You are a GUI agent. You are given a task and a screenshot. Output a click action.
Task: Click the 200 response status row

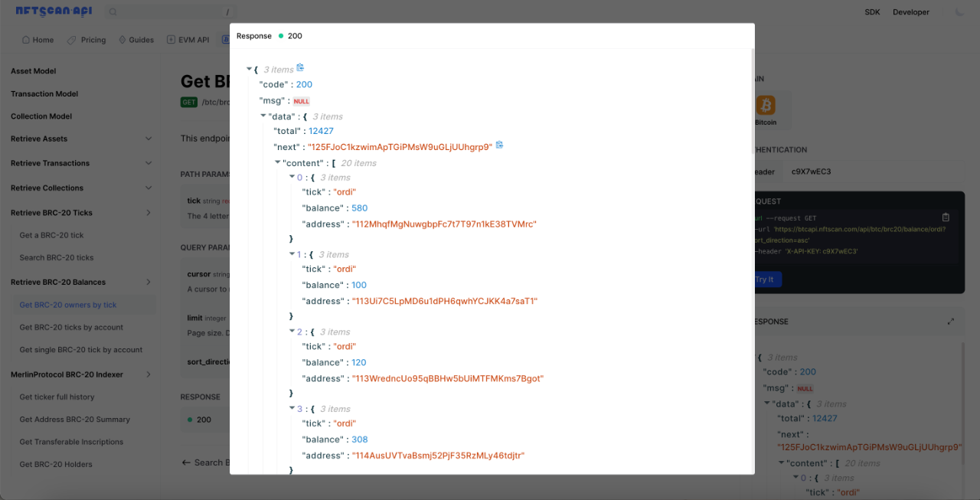(205, 420)
